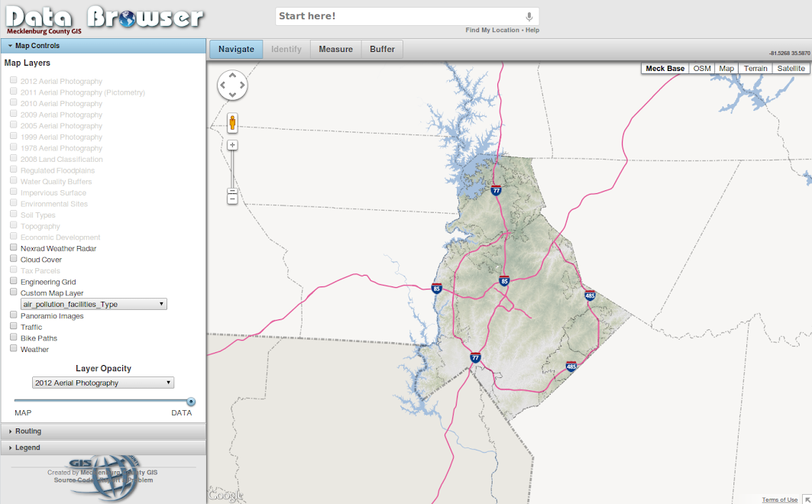Select the Navigate tool tab
Screen dimensions: 812x504
pyautogui.click(x=236, y=49)
